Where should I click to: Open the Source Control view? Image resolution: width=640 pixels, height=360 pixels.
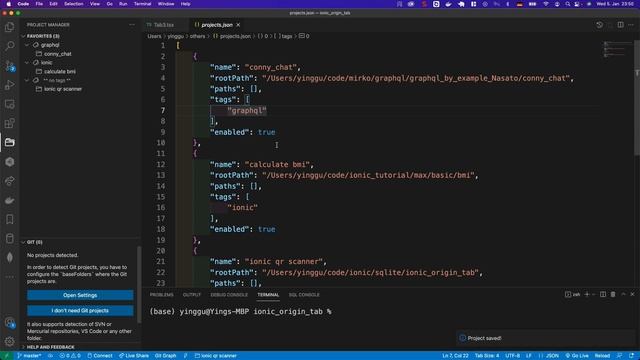(9, 65)
